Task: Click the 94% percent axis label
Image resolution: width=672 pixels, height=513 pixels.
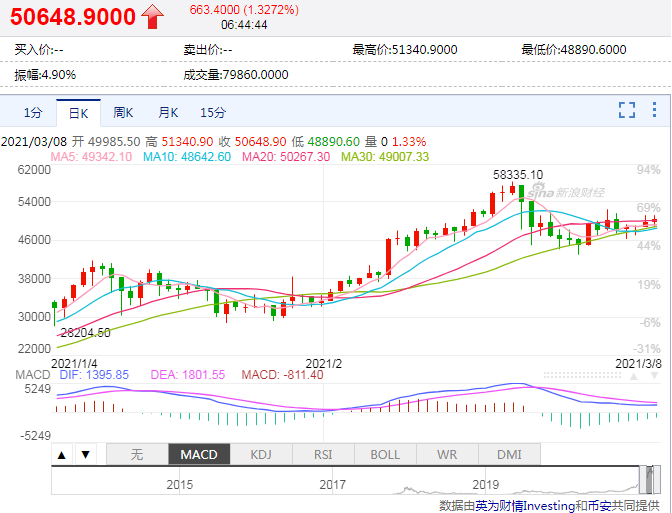Action: coord(648,170)
